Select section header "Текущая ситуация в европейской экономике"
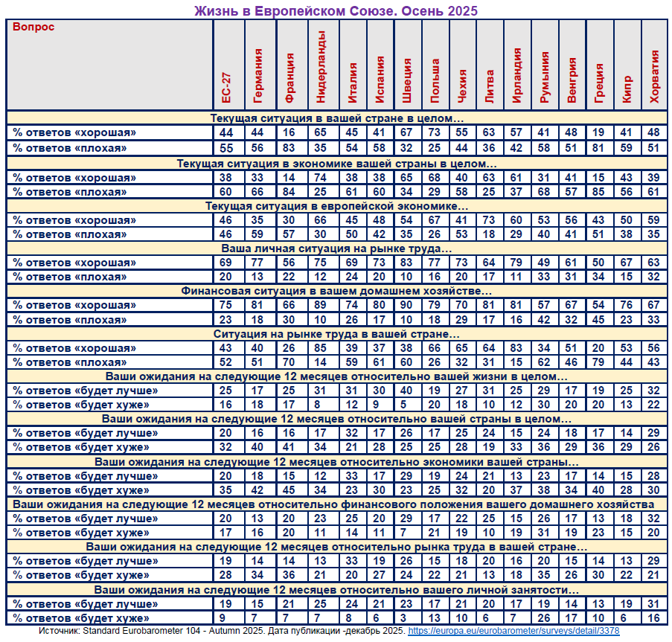Image resolution: width=672 pixels, height=642 pixels. 337,205
